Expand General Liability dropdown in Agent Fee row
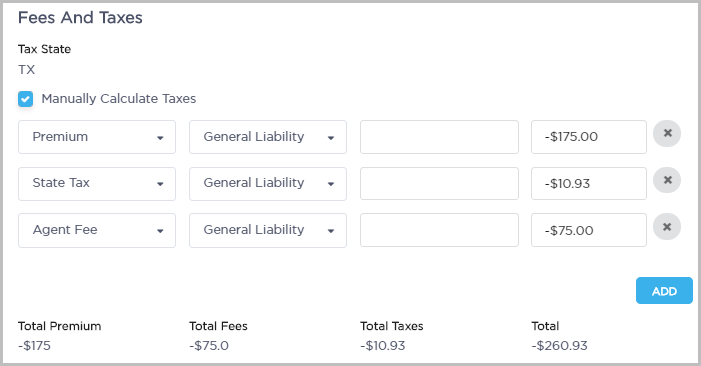 pyautogui.click(x=268, y=230)
